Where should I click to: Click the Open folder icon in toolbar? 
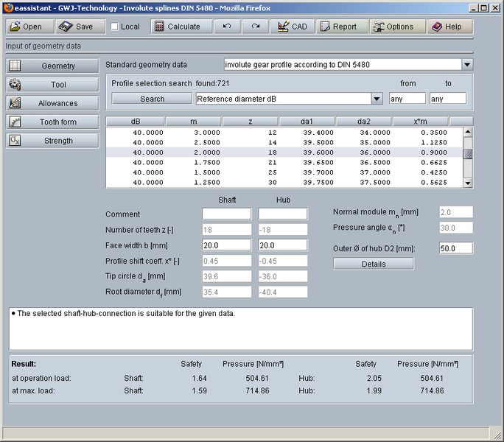tap(15, 27)
